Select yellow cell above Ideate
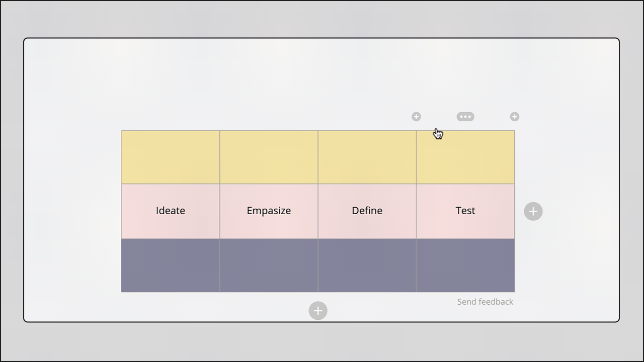 pos(171,157)
